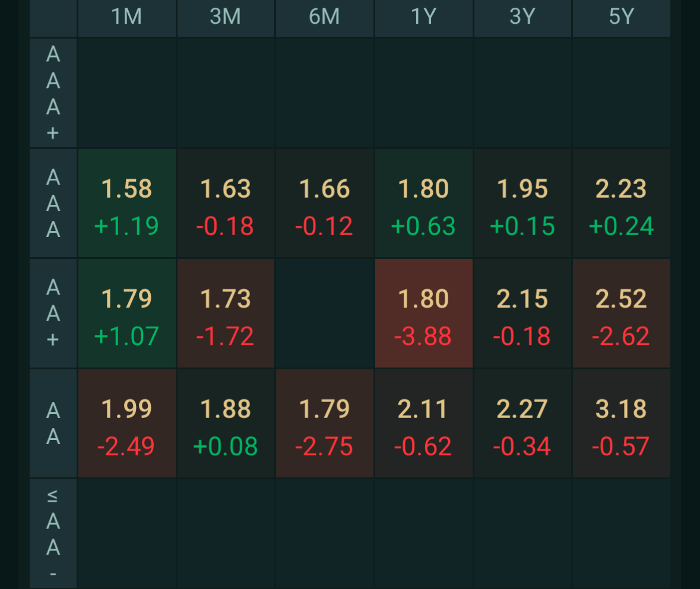
Task: Choose the AA rating row header
Action: (x=53, y=423)
